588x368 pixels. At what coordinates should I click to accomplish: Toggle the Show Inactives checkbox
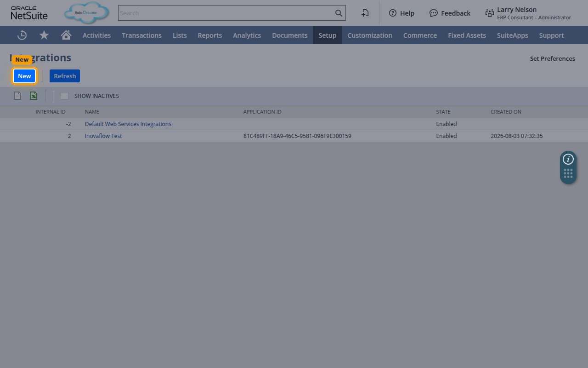(x=64, y=96)
